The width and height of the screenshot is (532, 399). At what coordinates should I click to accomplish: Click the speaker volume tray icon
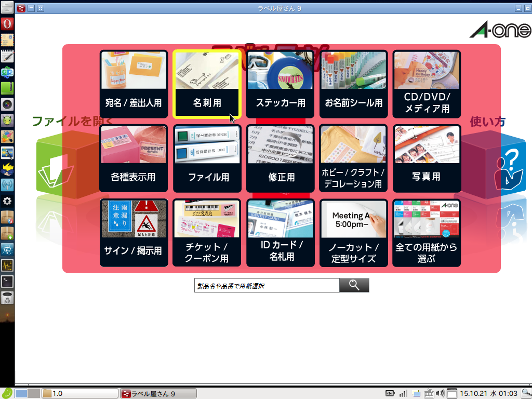[x=440, y=394]
